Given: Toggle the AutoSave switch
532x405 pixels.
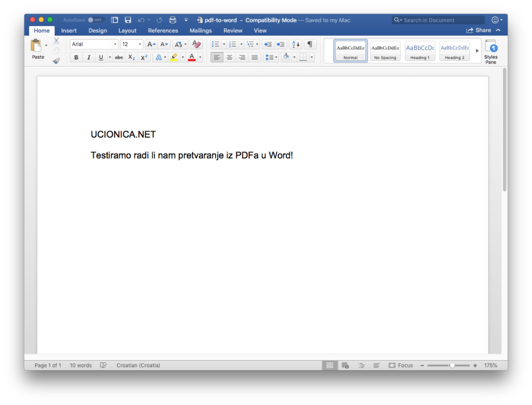Looking at the screenshot, I should coord(96,20).
